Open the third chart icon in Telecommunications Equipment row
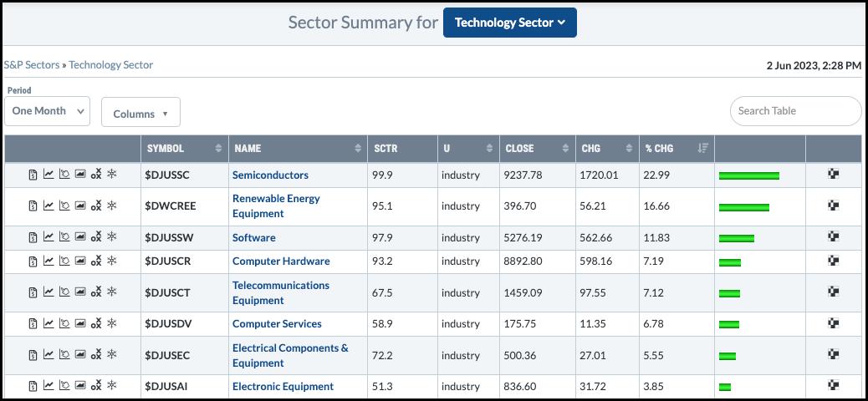 (64, 292)
